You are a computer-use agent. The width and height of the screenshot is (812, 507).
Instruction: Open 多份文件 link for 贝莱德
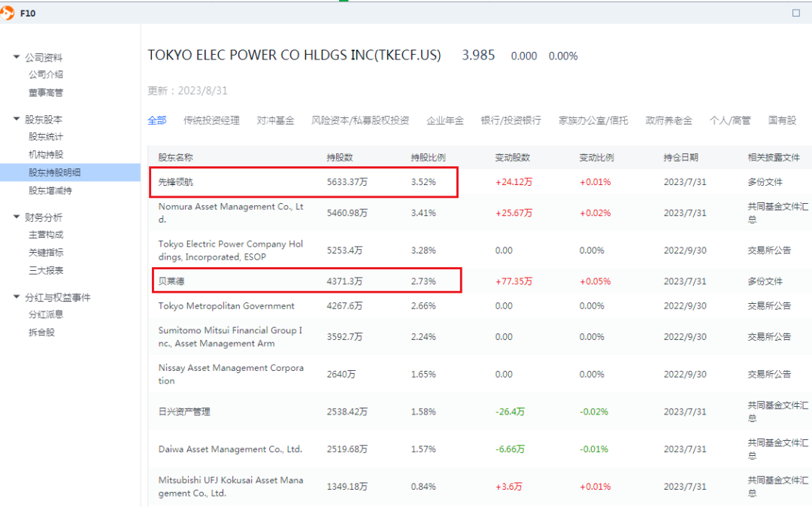tap(765, 281)
